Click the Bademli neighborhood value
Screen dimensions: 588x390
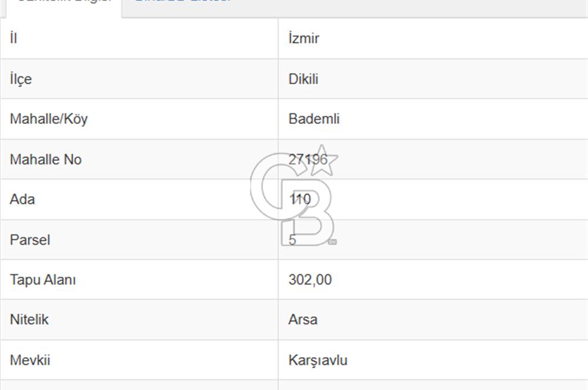click(314, 119)
